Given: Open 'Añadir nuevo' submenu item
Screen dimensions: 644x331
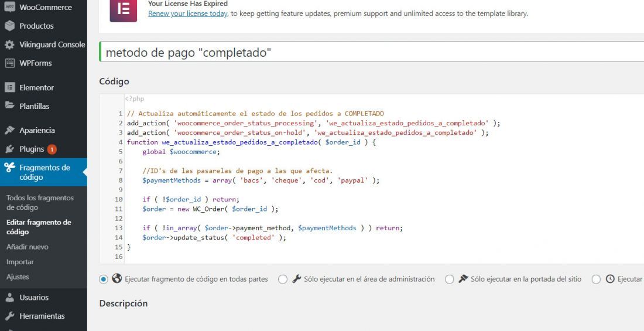Looking at the screenshot, I should 27,247.
